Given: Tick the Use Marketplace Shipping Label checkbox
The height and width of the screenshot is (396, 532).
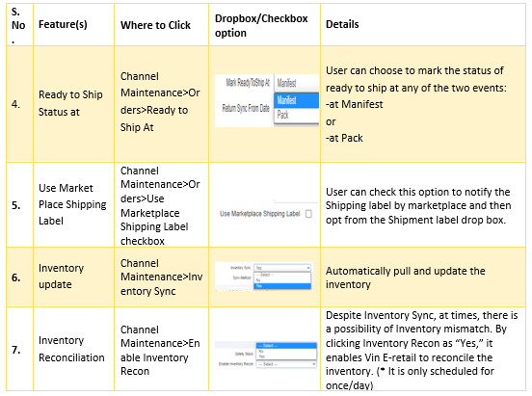Looking at the screenshot, I should coord(308,214).
